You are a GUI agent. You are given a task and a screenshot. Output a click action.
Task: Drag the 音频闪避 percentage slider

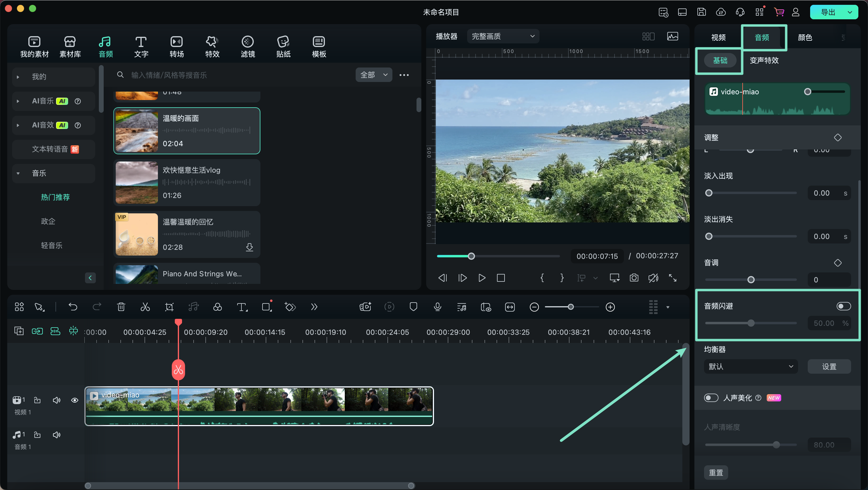tap(750, 323)
